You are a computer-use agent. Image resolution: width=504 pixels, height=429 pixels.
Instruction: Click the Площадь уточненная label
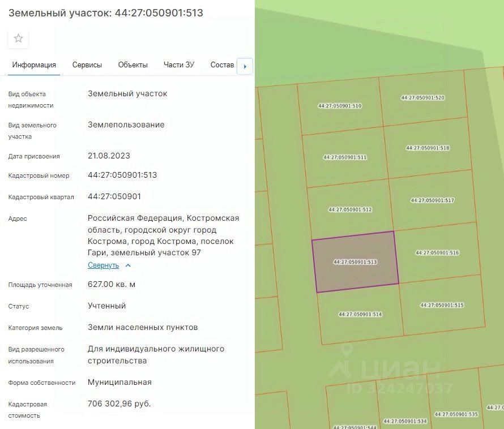(40, 285)
